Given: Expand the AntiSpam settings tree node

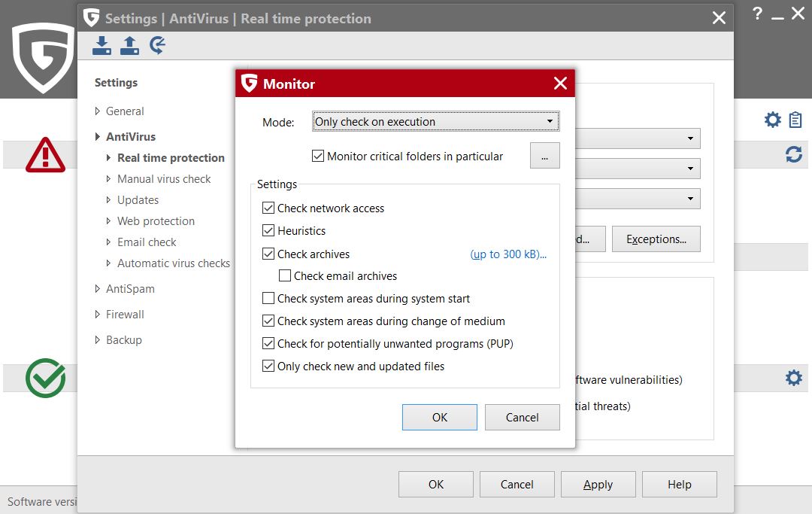Looking at the screenshot, I should point(98,289).
